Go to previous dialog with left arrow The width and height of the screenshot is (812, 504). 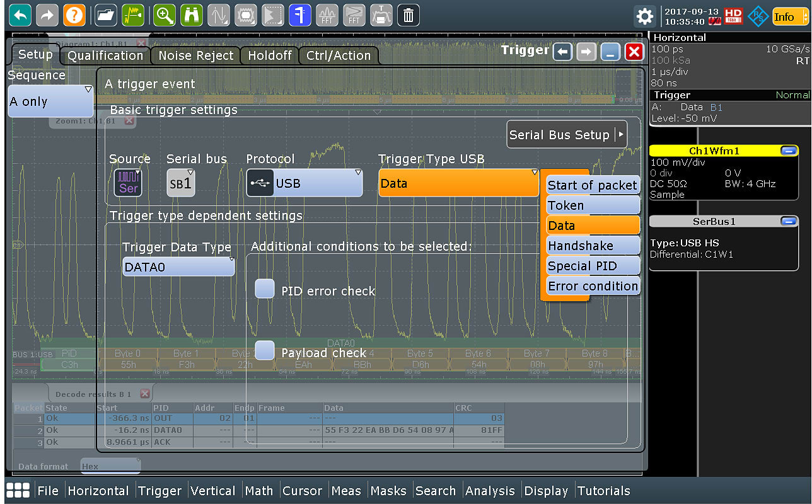(x=562, y=52)
